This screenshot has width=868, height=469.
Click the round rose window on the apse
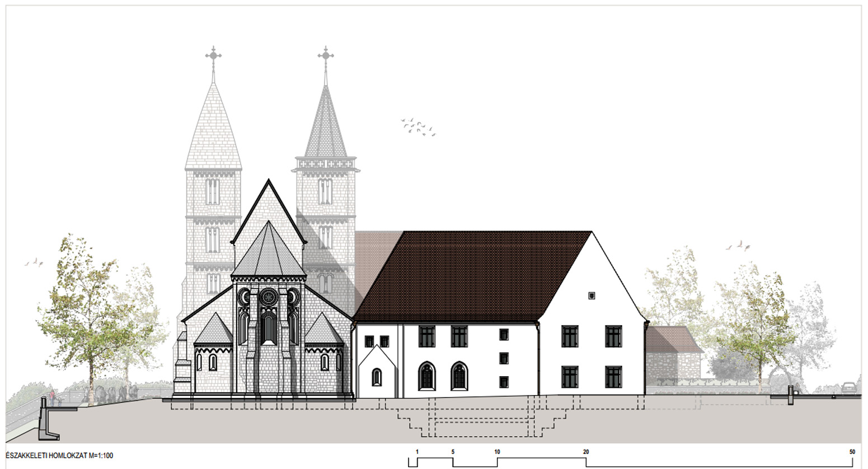tap(268, 296)
